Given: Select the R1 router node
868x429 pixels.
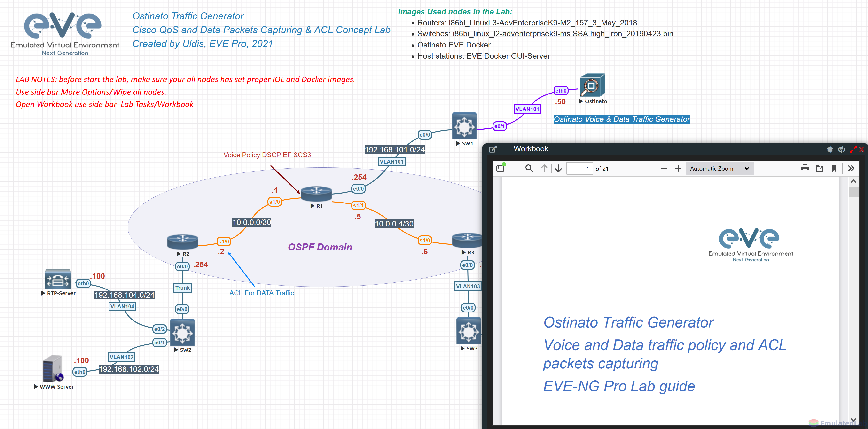Looking at the screenshot, I should click(316, 194).
